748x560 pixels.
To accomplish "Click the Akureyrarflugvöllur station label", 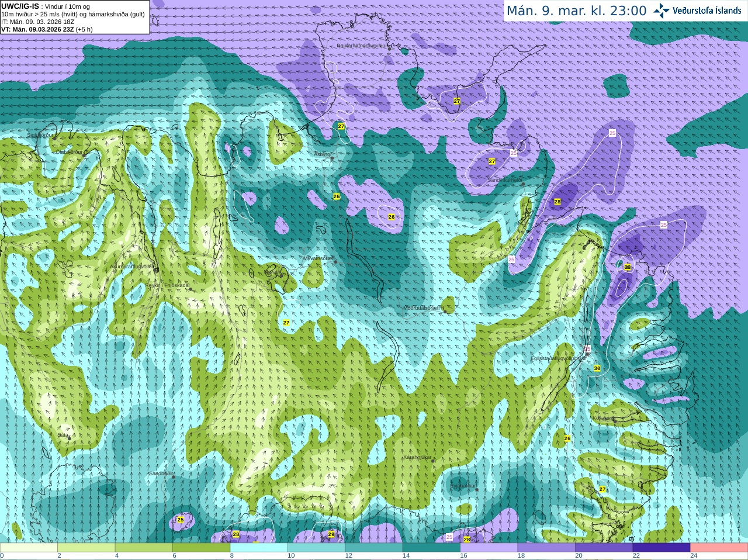I will [133, 266].
